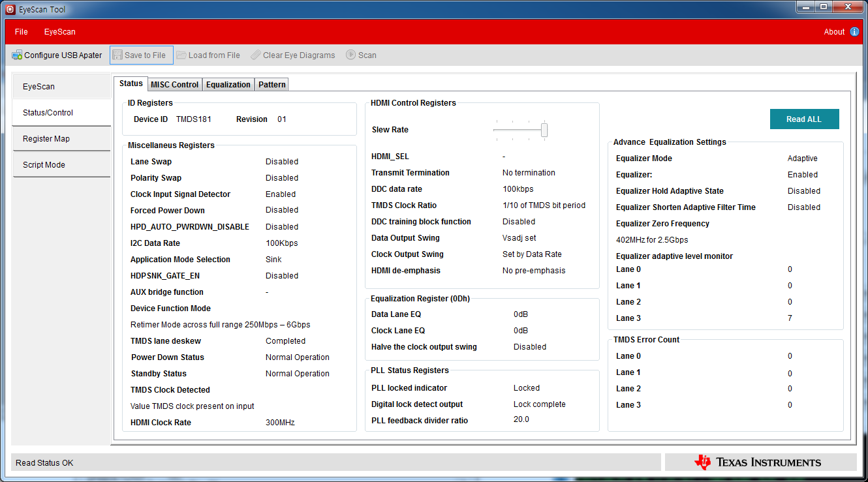The width and height of the screenshot is (868, 482).
Task: Click the HDMI Clock Rate value 300MHz
Action: click(280, 423)
